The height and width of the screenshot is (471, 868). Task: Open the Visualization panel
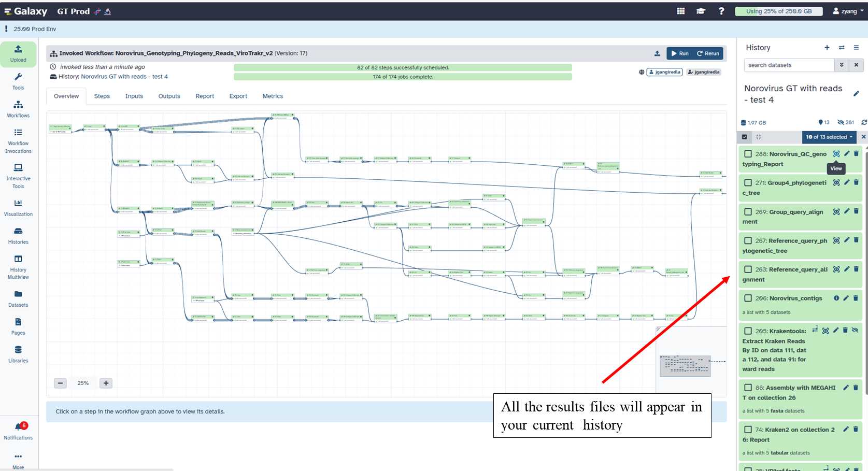18,207
